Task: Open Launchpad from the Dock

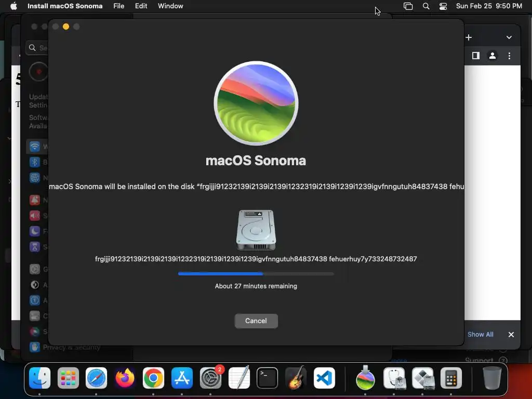Action: pyautogui.click(x=68, y=378)
